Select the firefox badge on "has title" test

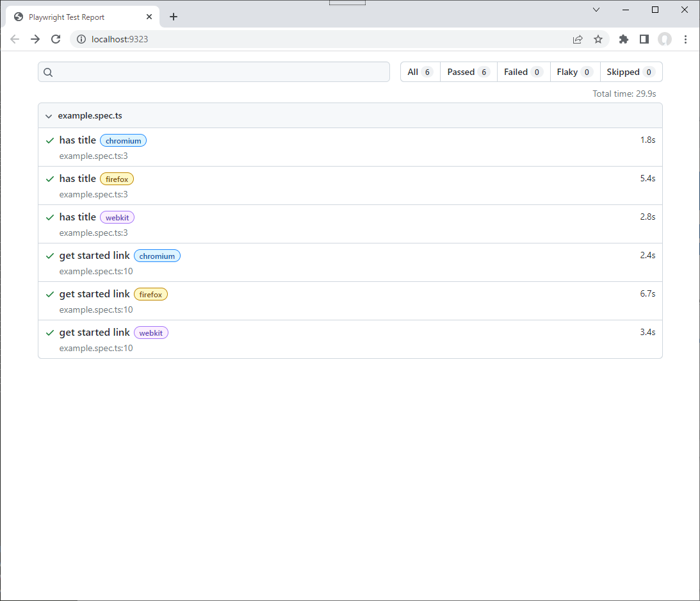coord(117,179)
